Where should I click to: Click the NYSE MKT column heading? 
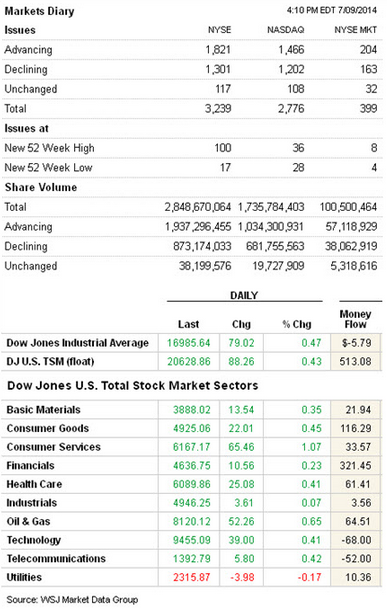(x=356, y=30)
